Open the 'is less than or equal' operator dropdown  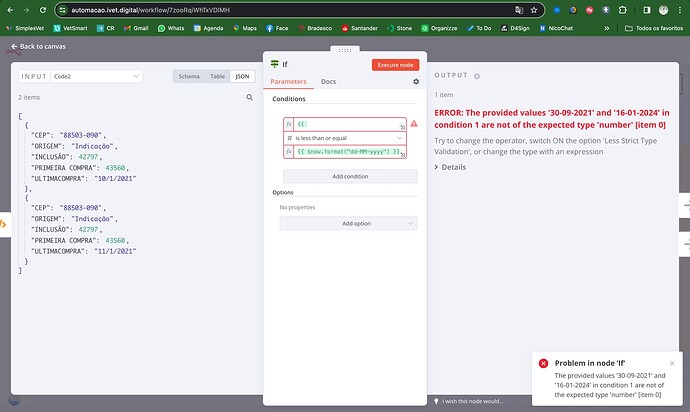click(345, 138)
